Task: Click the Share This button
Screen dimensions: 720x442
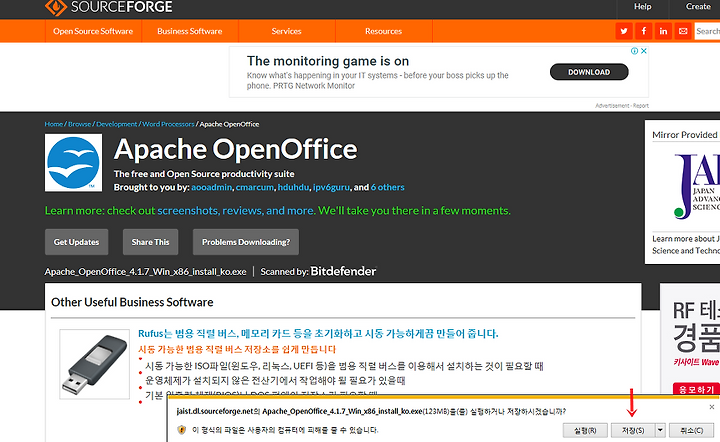Action: pos(151,242)
